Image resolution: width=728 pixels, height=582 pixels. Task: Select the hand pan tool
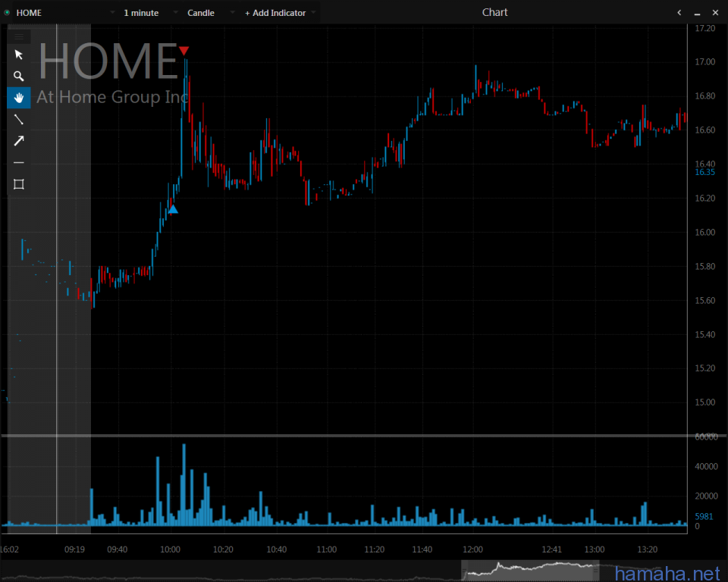(18, 98)
